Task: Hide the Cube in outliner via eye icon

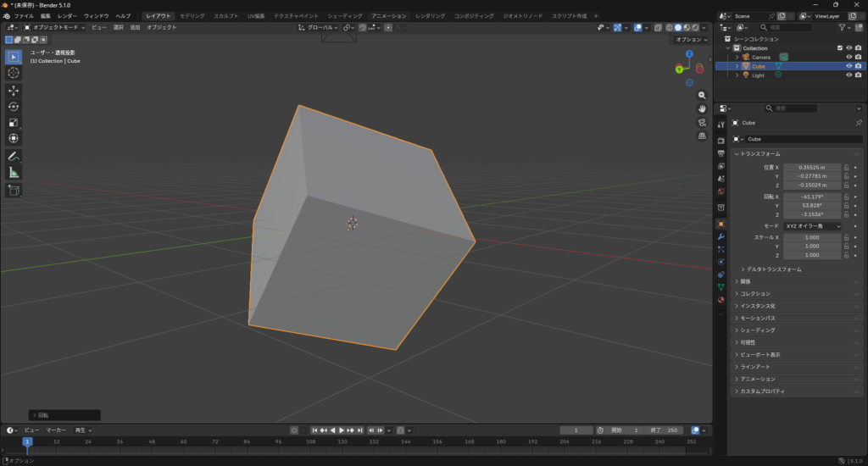Action: pyautogui.click(x=849, y=66)
